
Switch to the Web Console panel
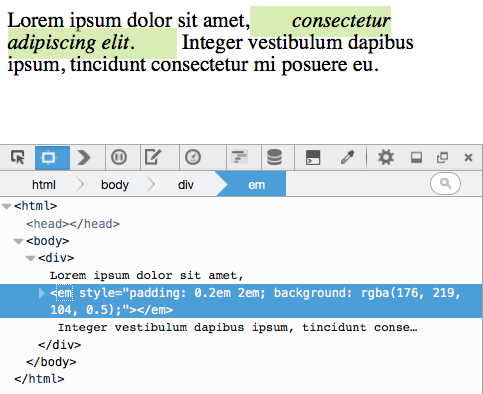click(84, 158)
